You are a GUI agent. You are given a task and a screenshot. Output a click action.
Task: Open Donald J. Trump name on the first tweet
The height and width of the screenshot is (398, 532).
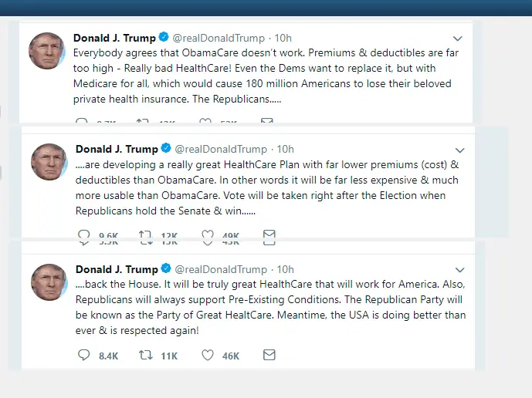(115, 38)
